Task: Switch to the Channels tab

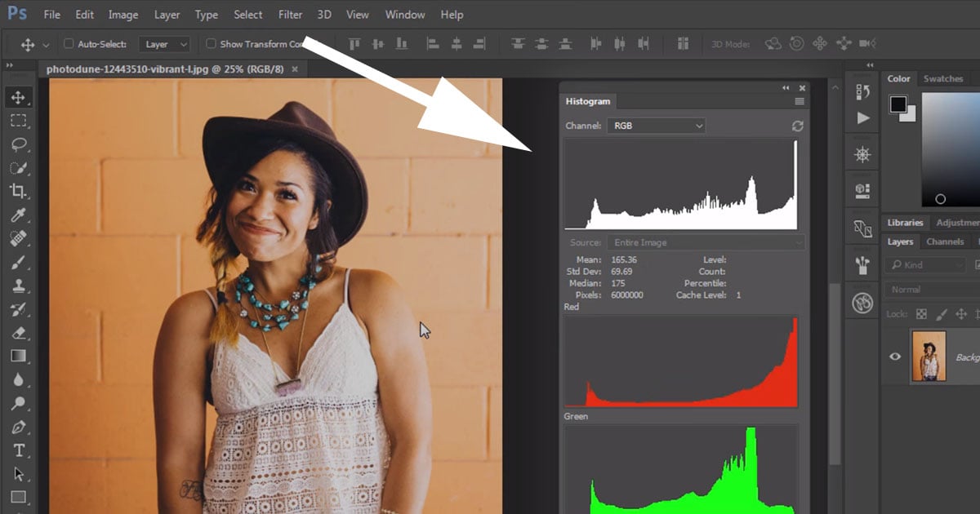Action: (945, 242)
